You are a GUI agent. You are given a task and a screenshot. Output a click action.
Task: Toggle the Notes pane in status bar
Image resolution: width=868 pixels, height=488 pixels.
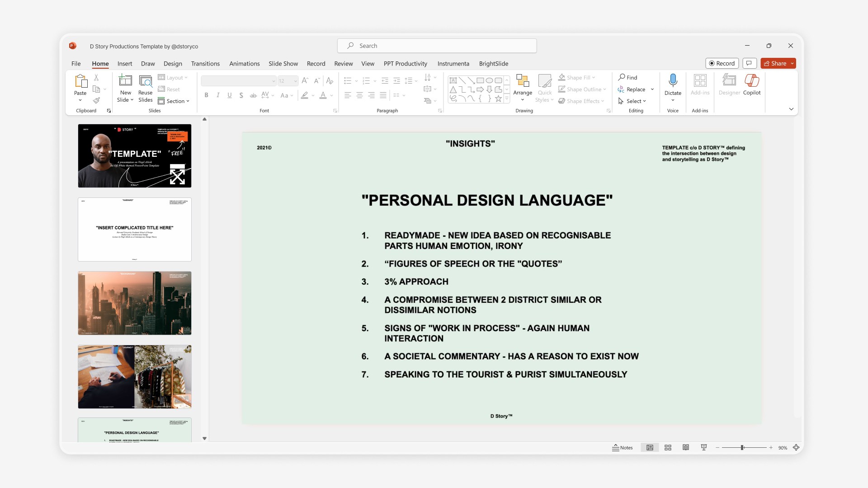click(x=622, y=447)
